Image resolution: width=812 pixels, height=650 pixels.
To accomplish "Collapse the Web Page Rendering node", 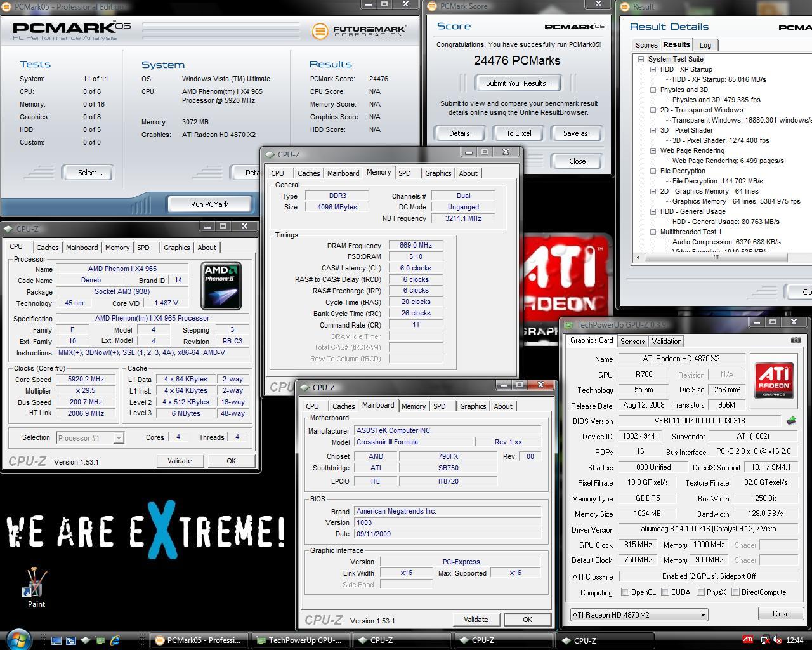I will (653, 150).
